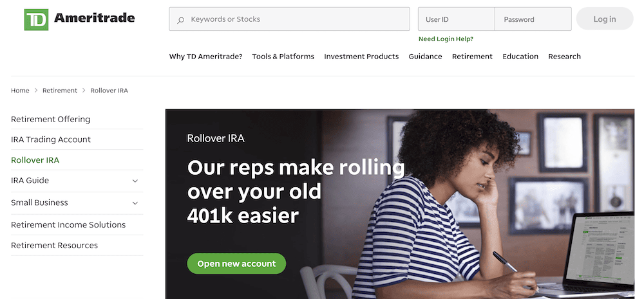Go to Home in the breadcrumb
The height and width of the screenshot is (299, 644).
pyautogui.click(x=20, y=91)
